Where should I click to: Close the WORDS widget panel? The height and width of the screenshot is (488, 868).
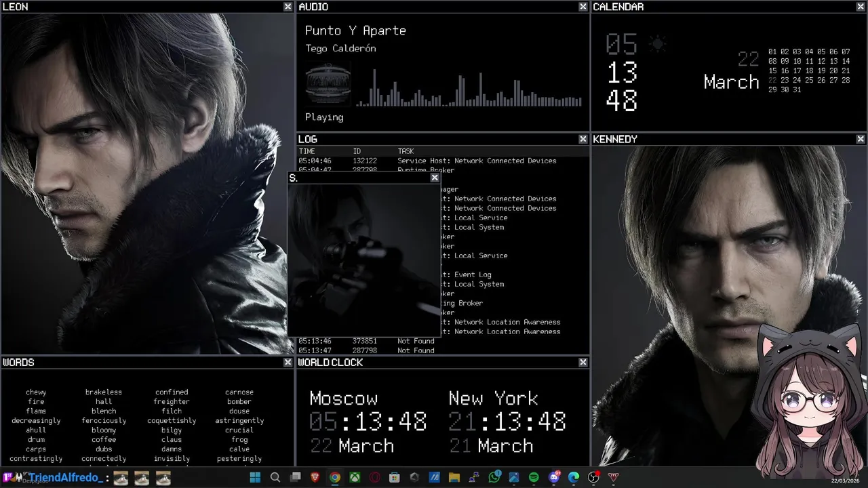pyautogui.click(x=288, y=363)
